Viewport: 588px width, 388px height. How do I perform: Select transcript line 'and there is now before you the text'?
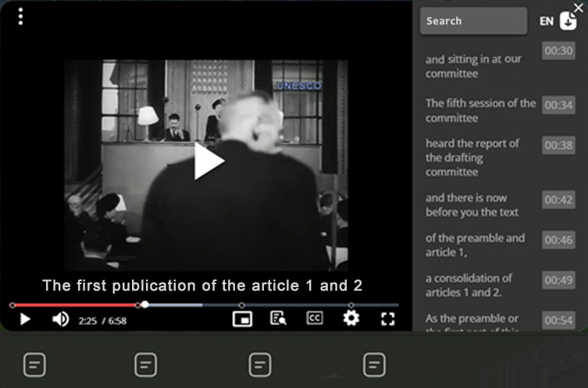tap(472, 205)
